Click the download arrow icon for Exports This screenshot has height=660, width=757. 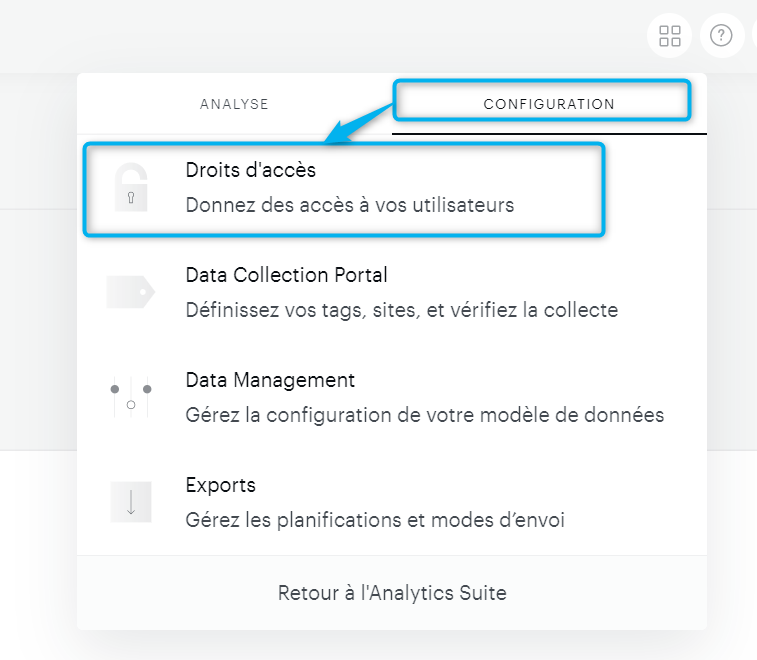tap(131, 502)
